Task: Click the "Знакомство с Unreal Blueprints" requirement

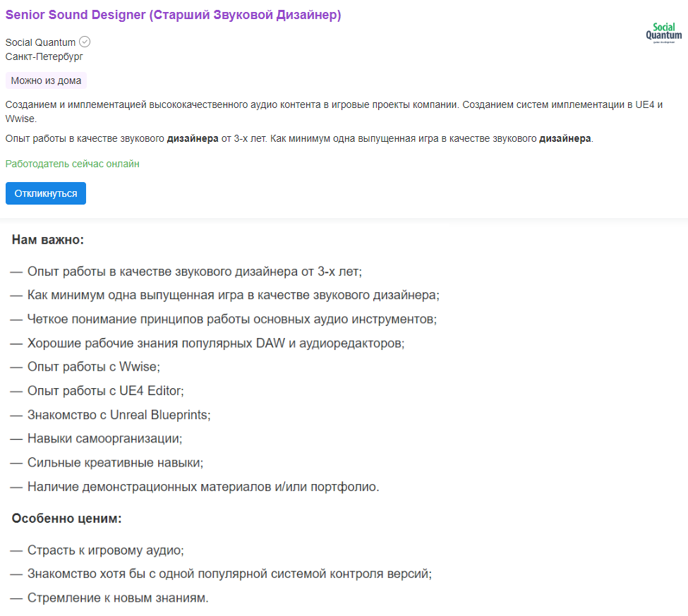Action: (119, 415)
